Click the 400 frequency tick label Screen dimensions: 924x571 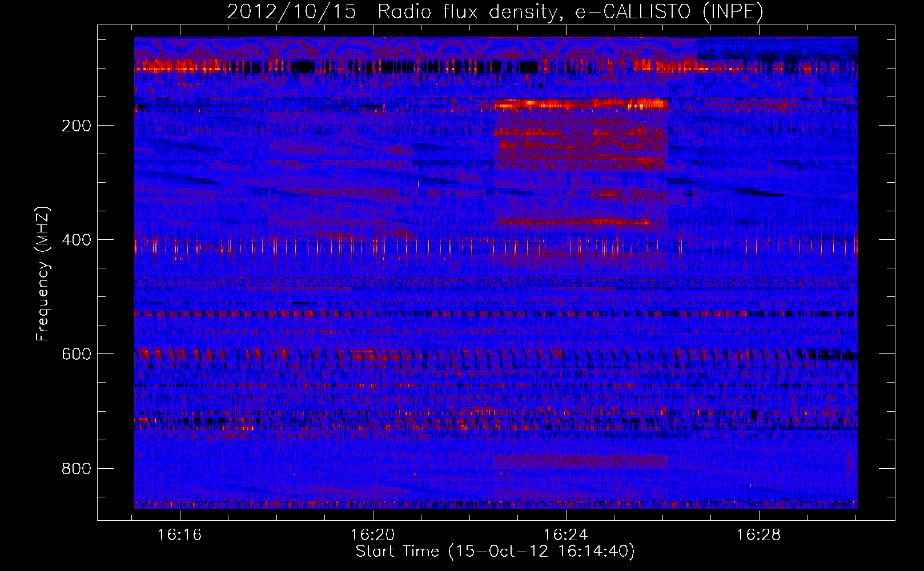click(77, 240)
